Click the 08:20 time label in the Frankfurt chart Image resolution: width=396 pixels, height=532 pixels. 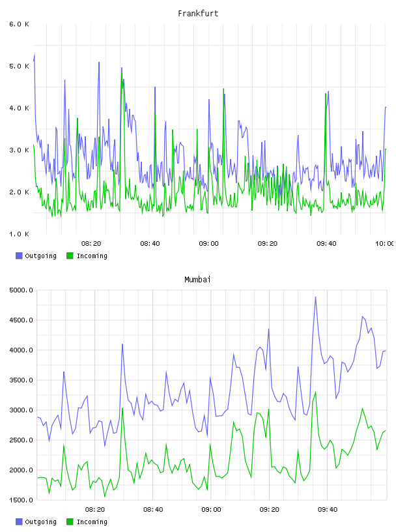[x=91, y=244]
